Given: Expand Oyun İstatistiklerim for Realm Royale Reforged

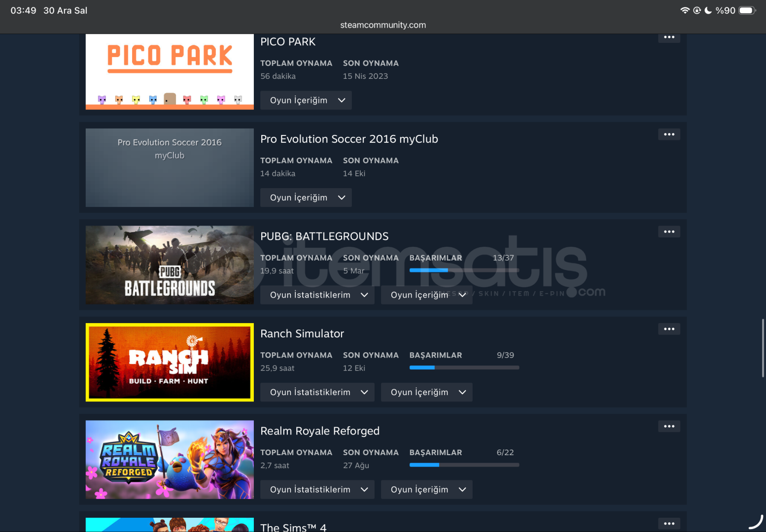Looking at the screenshot, I should pyautogui.click(x=317, y=489).
